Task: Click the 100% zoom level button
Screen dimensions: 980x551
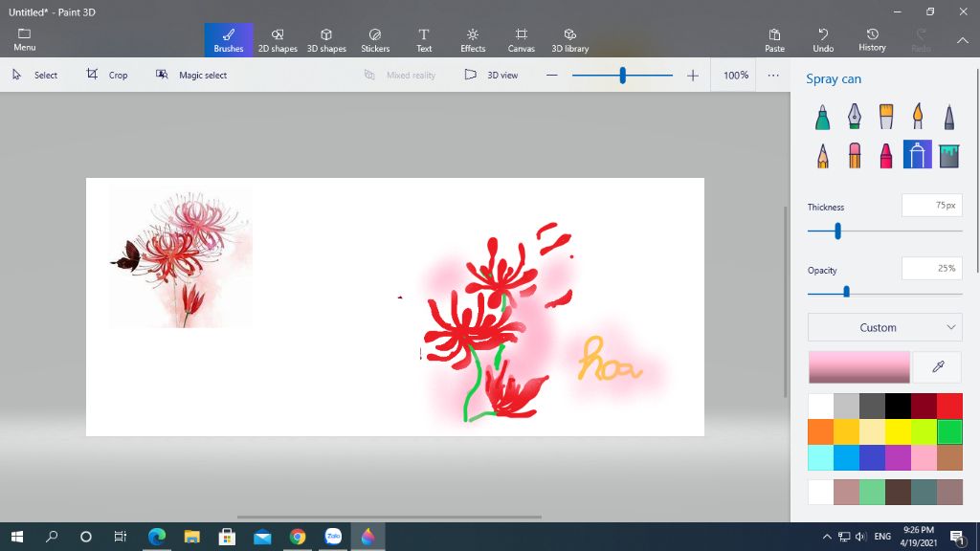Action: coord(736,75)
